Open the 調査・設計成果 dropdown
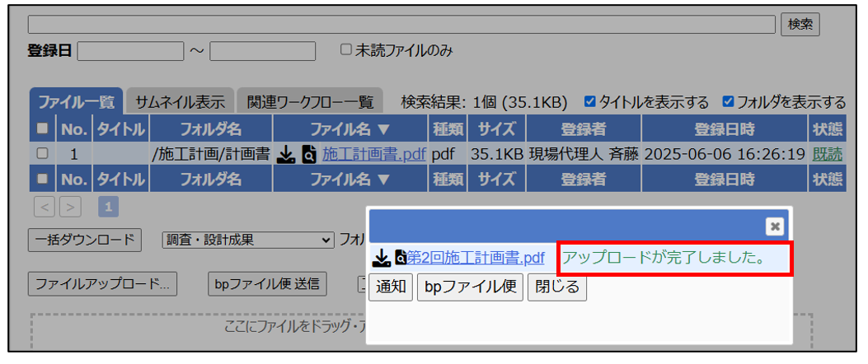The image size is (868, 364). [247, 240]
